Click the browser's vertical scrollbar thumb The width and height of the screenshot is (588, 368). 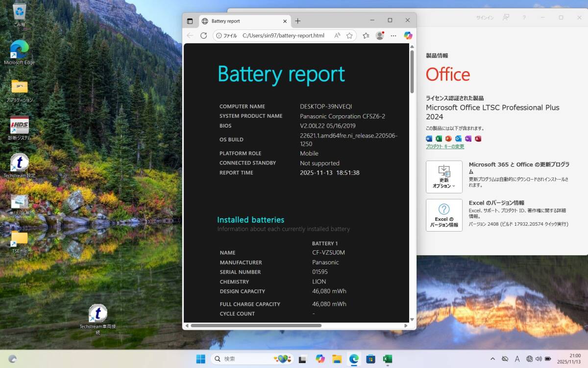tap(412, 71)
